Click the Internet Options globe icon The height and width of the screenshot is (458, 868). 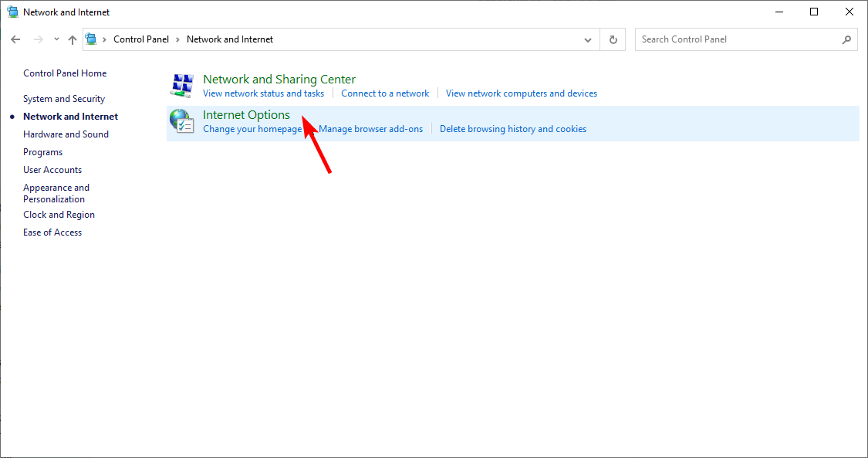coord(181,121)
